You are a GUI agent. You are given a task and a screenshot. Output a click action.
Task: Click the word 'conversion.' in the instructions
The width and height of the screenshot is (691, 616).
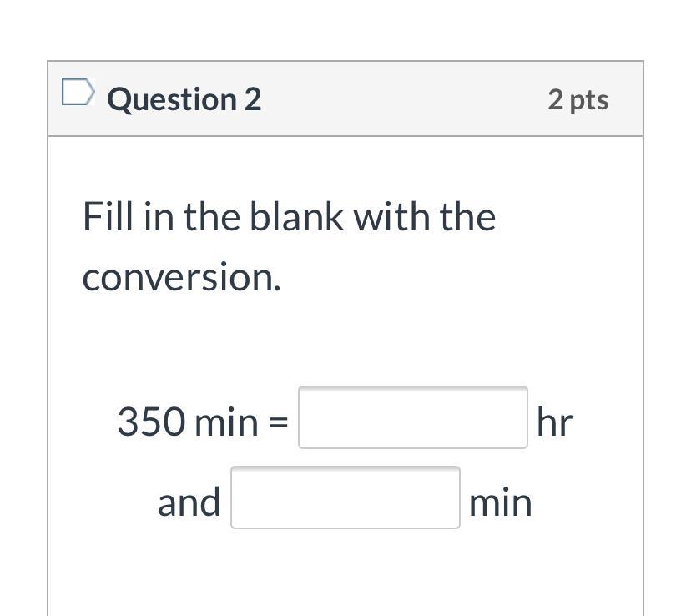181,277
